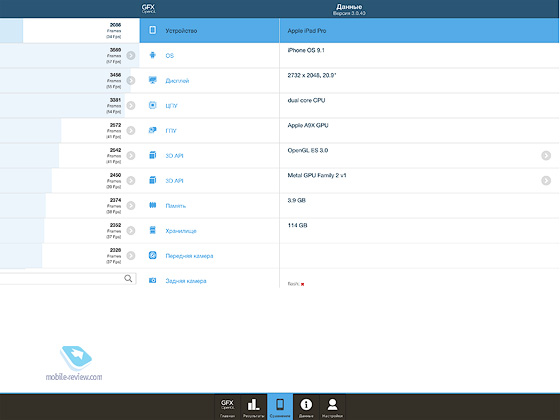Open the 2572 Frames result arrow

point(131,130)
